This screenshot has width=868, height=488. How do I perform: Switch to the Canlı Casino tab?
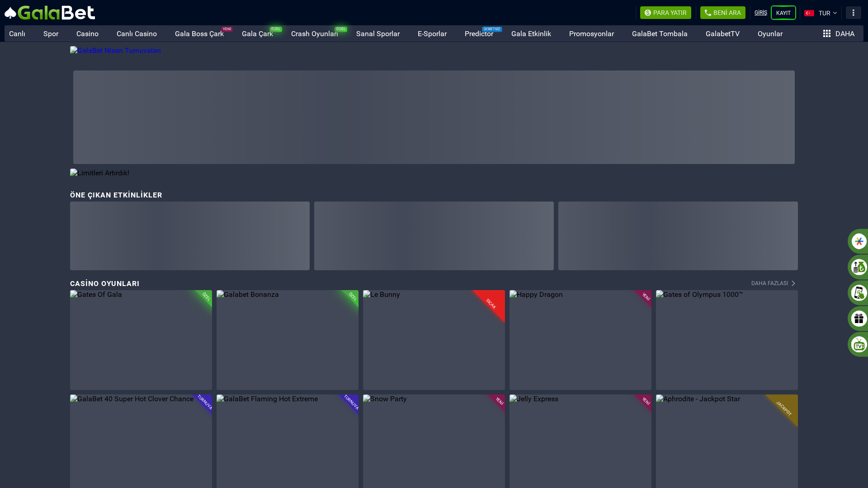137,33
